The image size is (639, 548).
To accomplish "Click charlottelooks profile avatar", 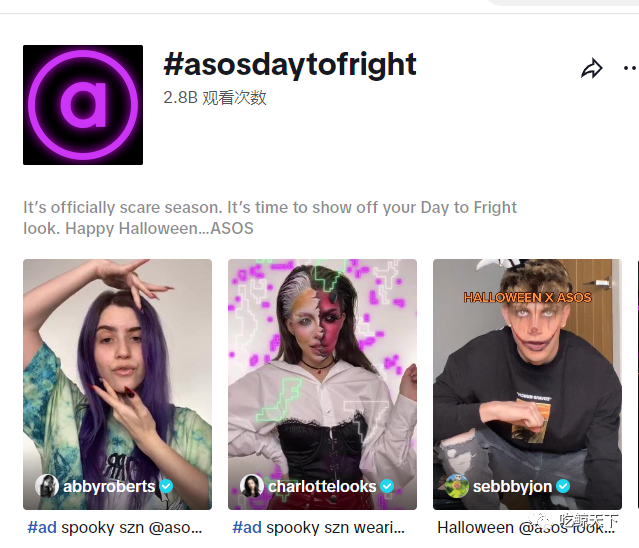I will click(252, 486).
